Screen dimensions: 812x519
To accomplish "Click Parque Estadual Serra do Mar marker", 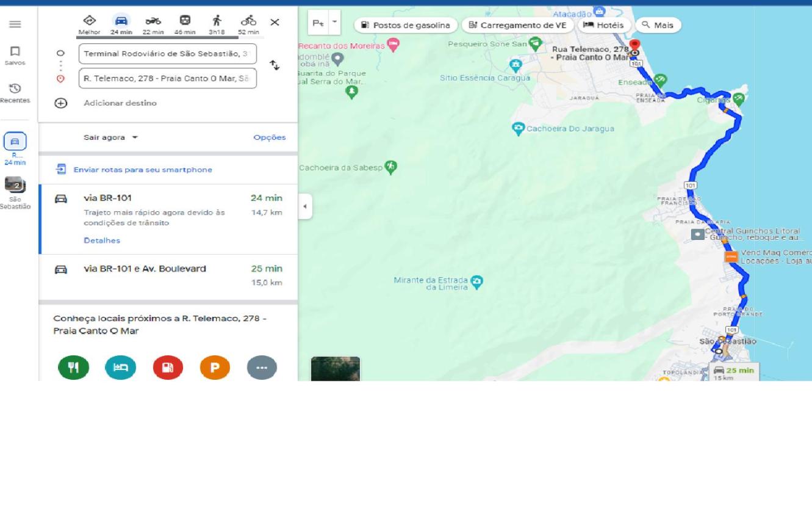I will 351,93.
